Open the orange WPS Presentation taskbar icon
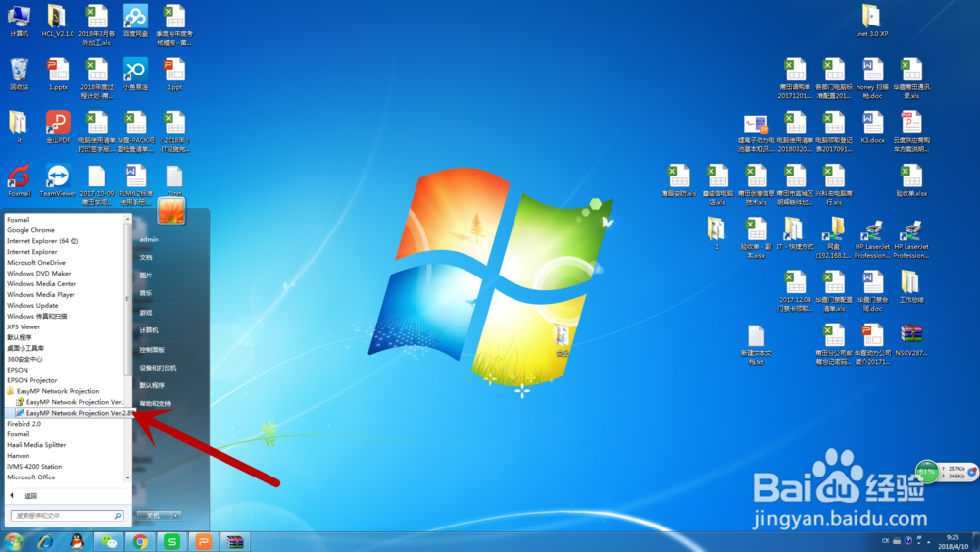The height and width of the screenshot is (552, 980). (203, 542)
